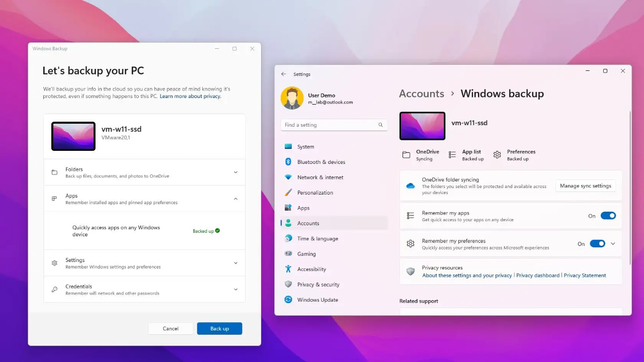Click Manage sync settings button
The height and width of the screenshot is (362, 644).
[586, 186]
